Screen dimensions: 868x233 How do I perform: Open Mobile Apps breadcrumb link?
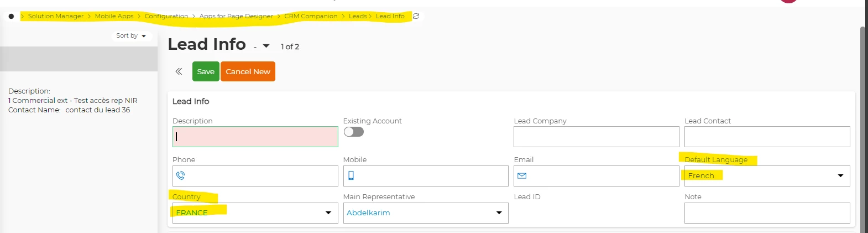coord(114,16)
